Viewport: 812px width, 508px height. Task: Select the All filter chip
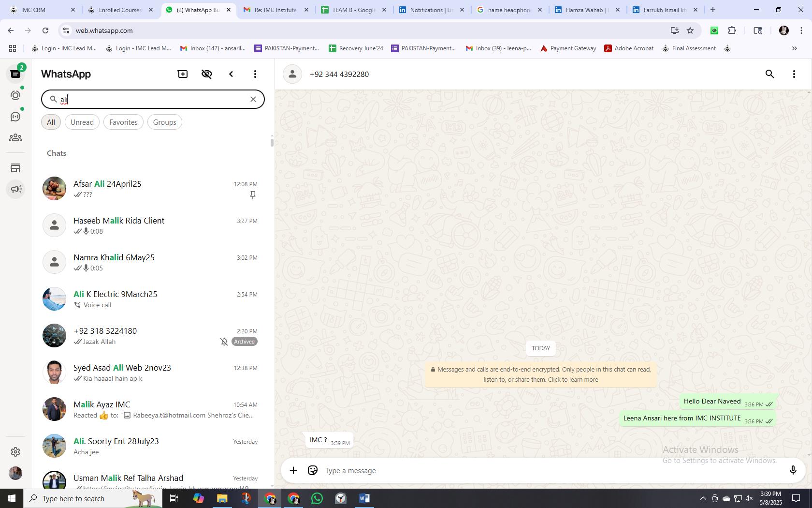[51, 122]
